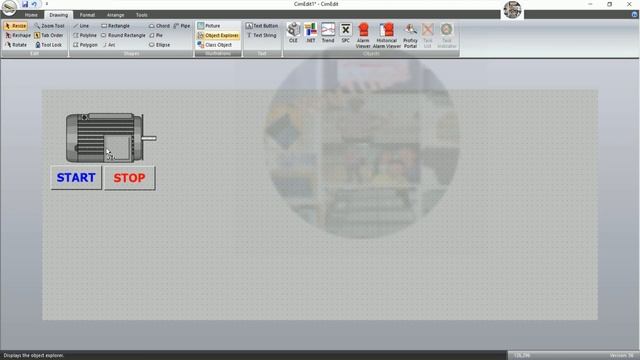Viewport: 640px width, 360px height.
Task: Switch to the Format ribbon tab
Action: point(87,15)
